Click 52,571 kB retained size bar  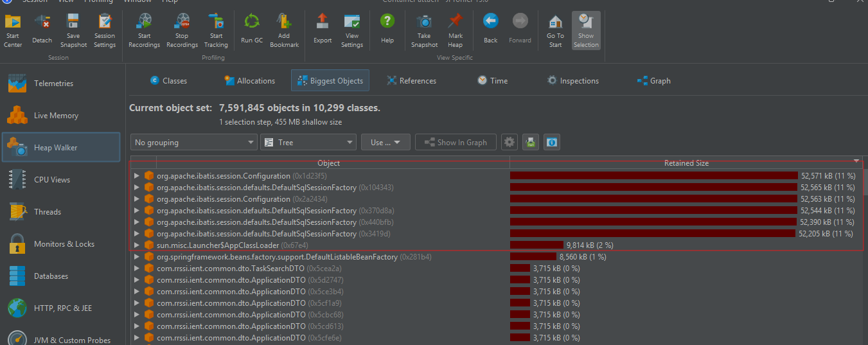coord(654,176)
